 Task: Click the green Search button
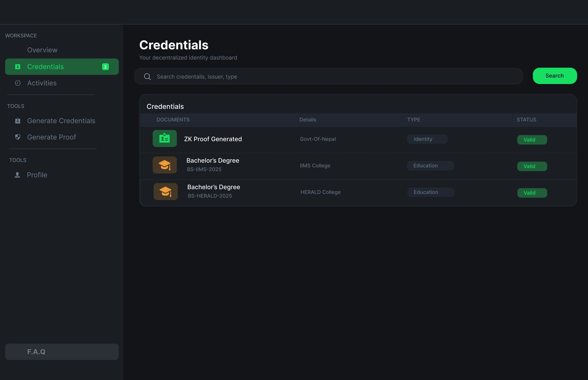click(555, 76)
